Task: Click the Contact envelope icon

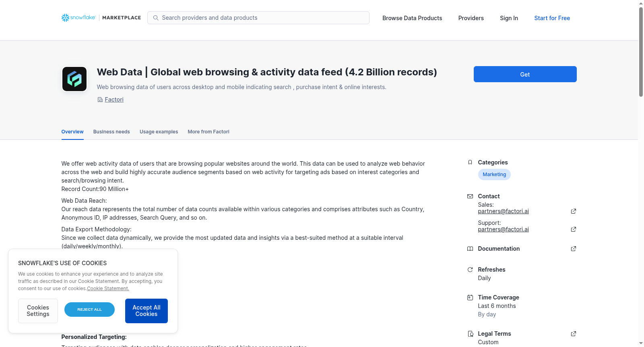Action: [x=470, y=196]
